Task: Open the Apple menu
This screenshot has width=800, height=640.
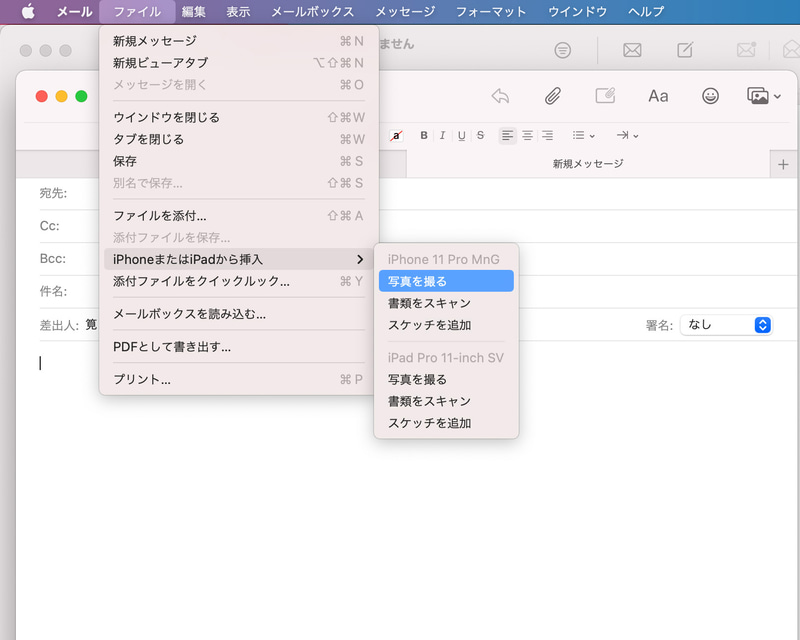Action: (x=28, y=11)
